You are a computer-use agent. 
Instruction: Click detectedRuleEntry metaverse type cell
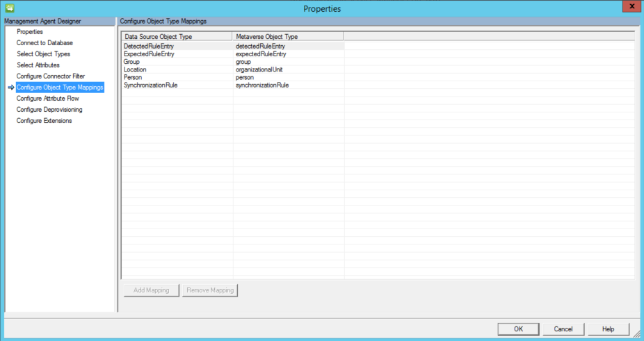[260, 46]
